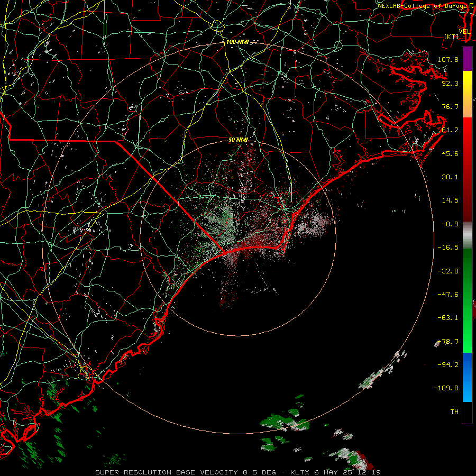Click the 14.5 legend value
The height and width of the screenshot is (476, 476).
pyautogui.click(x=450, y=200)
